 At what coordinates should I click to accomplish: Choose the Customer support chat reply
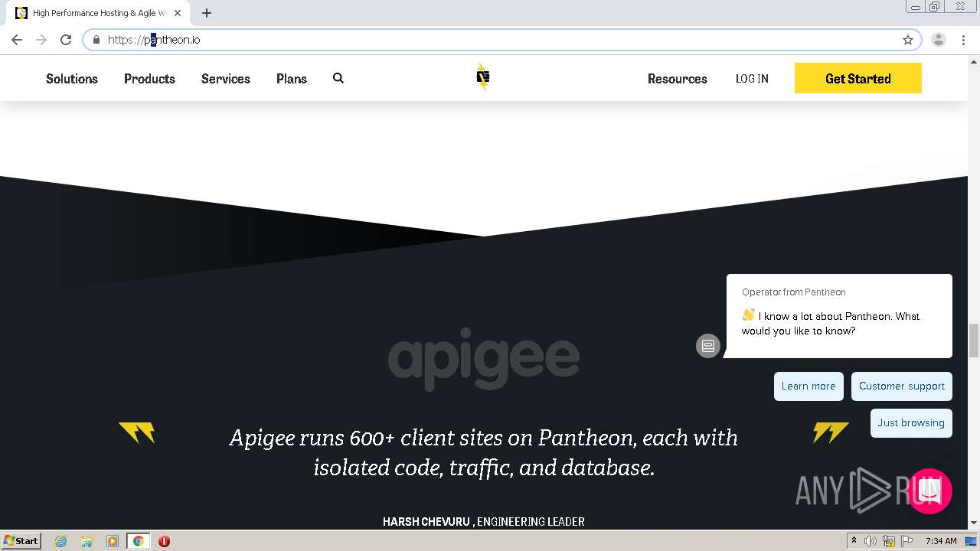[x=902, y=386]
